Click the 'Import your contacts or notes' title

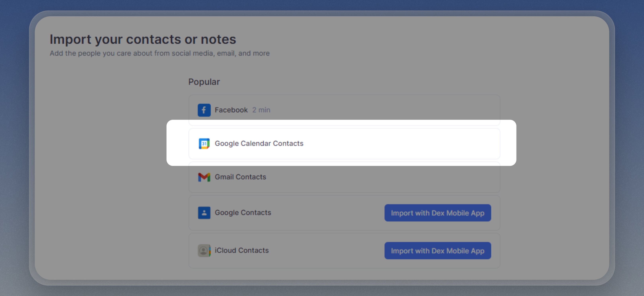pos(143,39)
